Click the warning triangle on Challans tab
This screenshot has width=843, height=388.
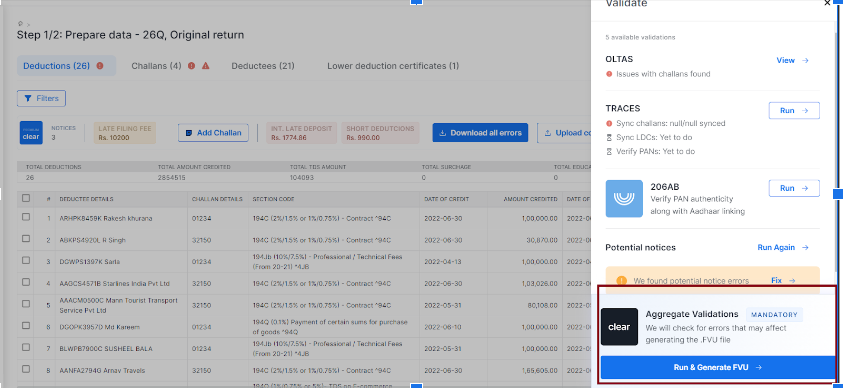point(205,66)
